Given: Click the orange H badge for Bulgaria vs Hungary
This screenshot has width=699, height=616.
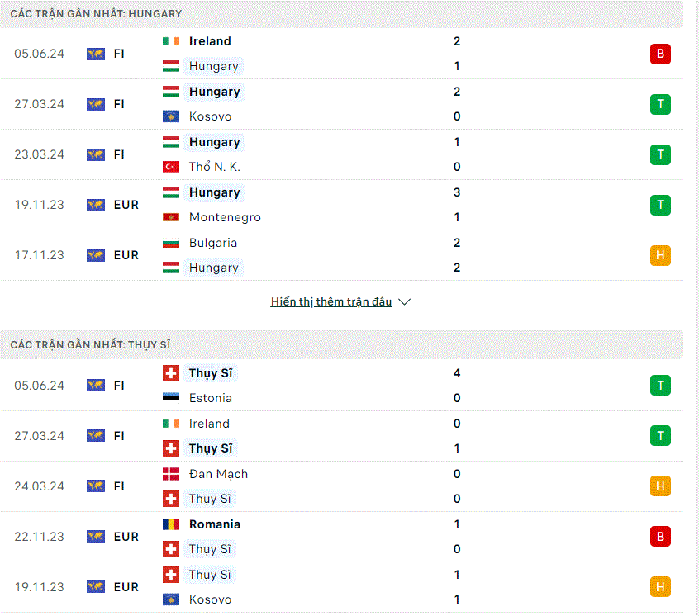Looking at the screenshot, I should (x=660, y=255).
